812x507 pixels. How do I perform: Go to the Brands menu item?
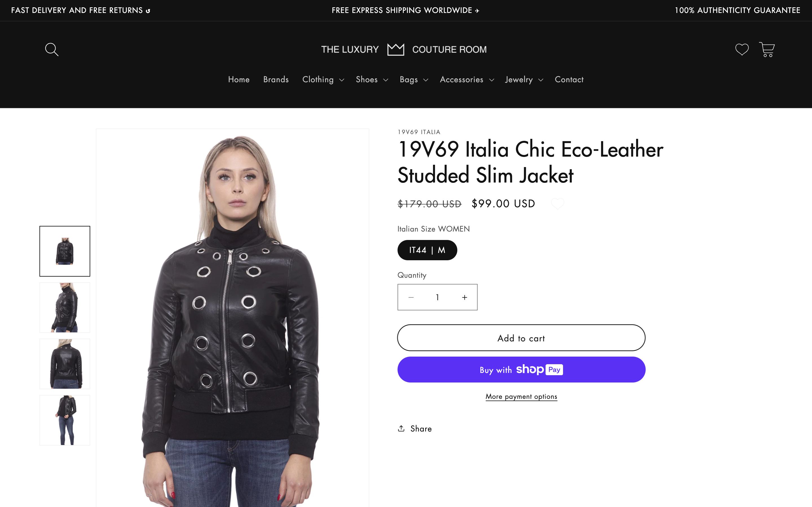point(276,79)
